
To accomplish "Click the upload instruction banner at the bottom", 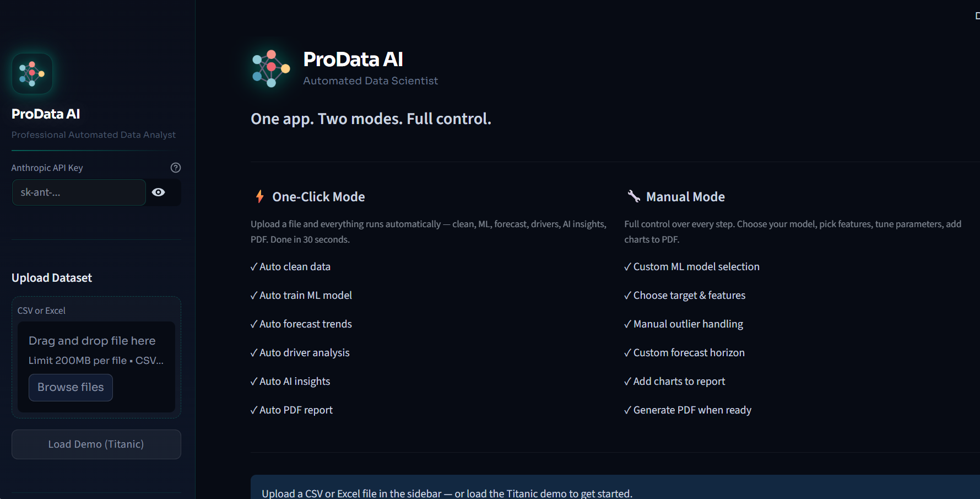I will tap(446, 492).
